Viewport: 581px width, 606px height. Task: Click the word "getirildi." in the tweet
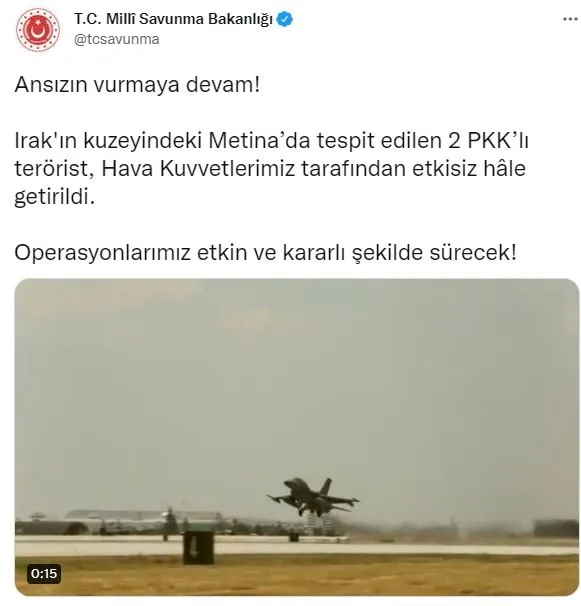pyautogui.click(x=55, y=198)
